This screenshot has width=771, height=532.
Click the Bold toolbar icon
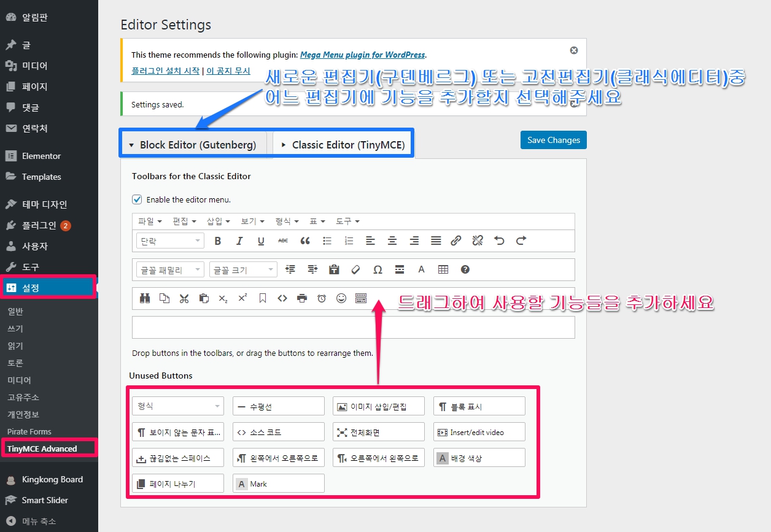pyautogui.click(x=217, y=241)
